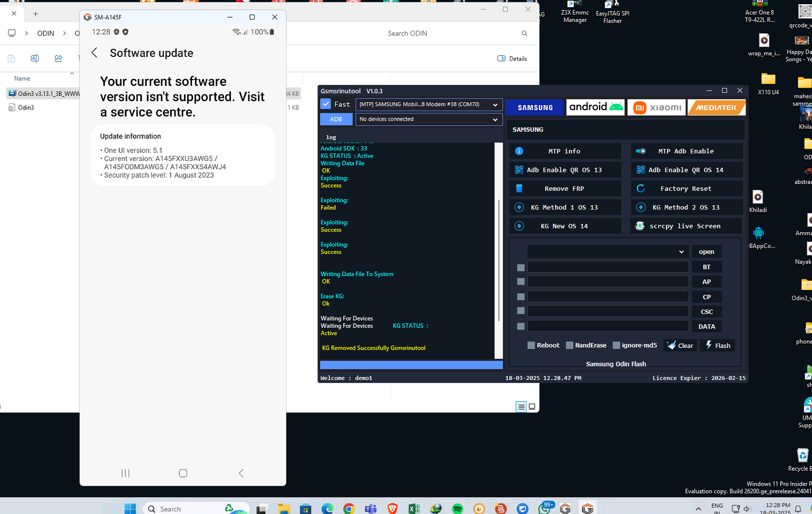The height and width of the screenshot is (514, 812).
Task: Click Adb Enable QR OS 13
Action: [564, 170]
